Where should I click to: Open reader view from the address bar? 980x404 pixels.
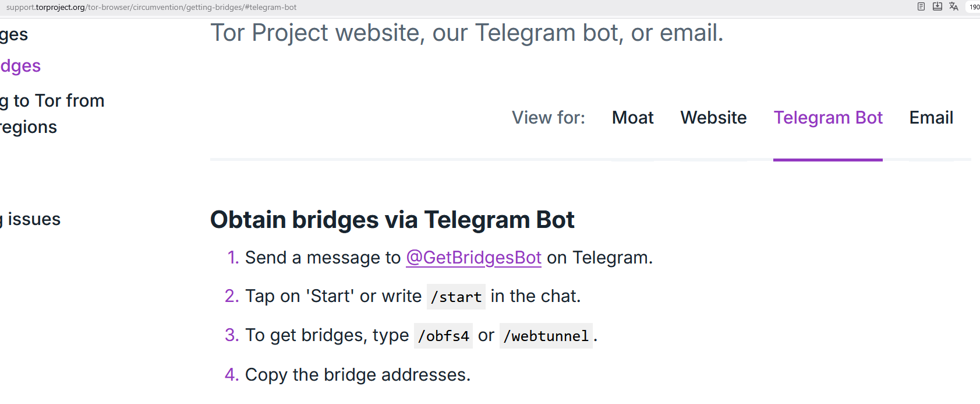tap(921, 7)
